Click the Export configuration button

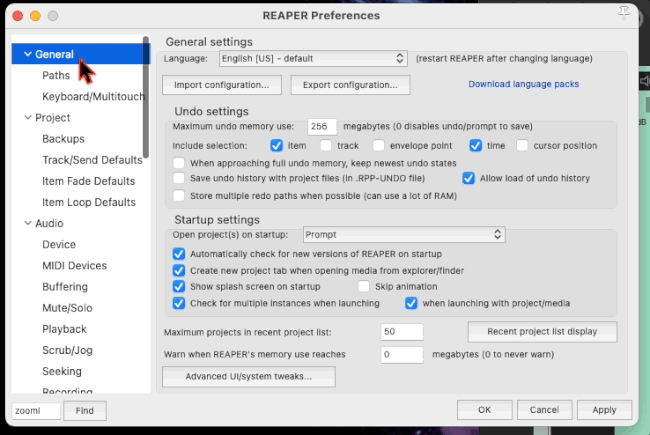coord(350,85)
